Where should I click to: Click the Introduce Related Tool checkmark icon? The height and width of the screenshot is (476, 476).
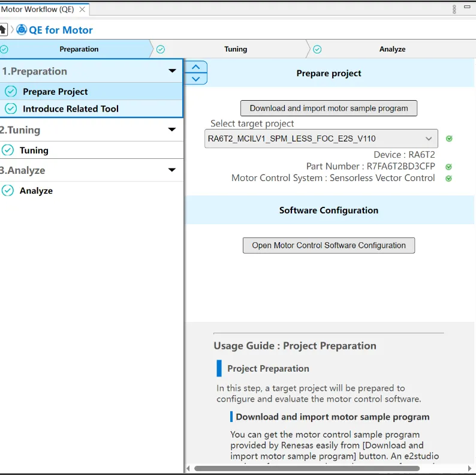click(10, 109)
